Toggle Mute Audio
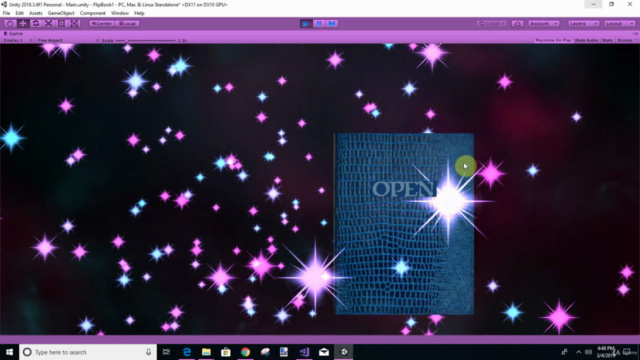 tap(587, 40)
